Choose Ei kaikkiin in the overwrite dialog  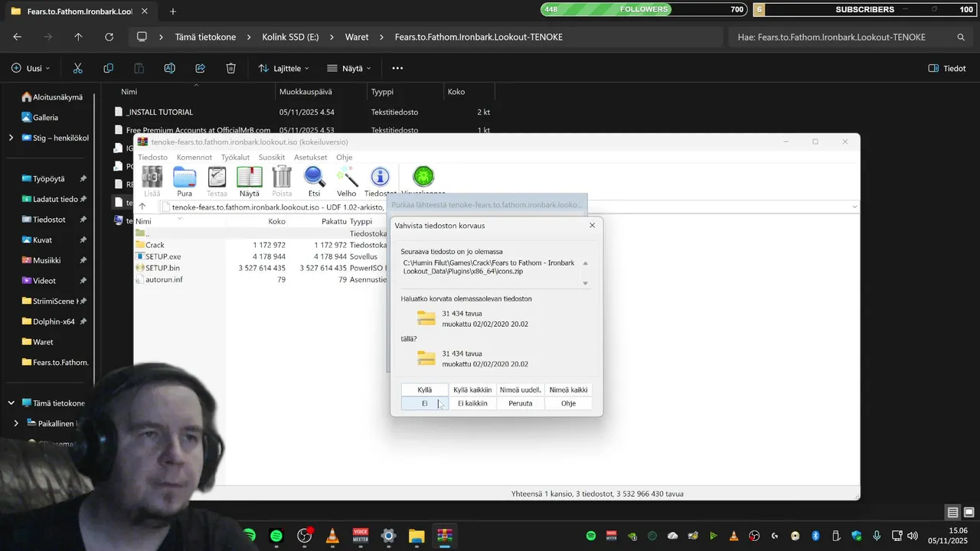(x=472, y=403)
